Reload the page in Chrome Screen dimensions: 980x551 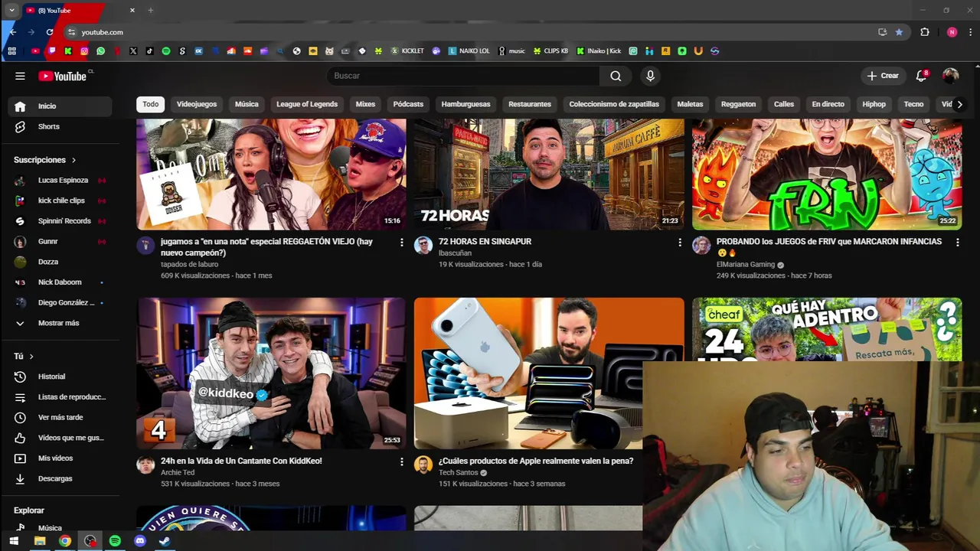50,32
